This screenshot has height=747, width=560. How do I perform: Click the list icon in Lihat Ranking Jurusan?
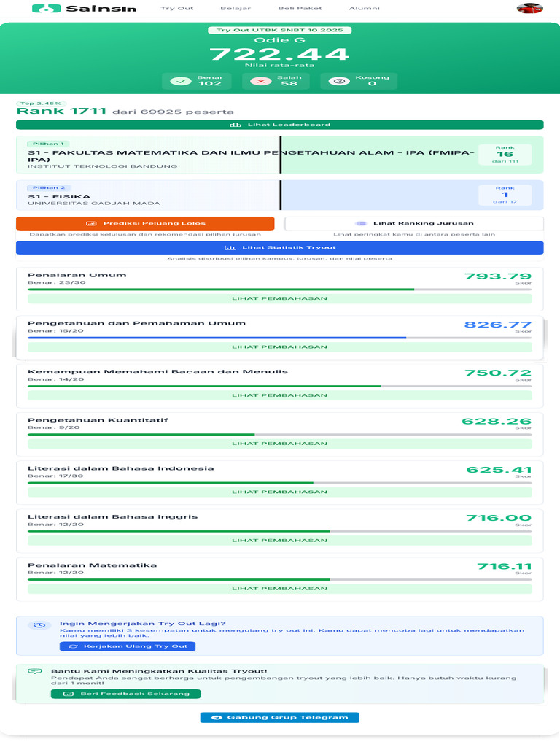(361, 223)
